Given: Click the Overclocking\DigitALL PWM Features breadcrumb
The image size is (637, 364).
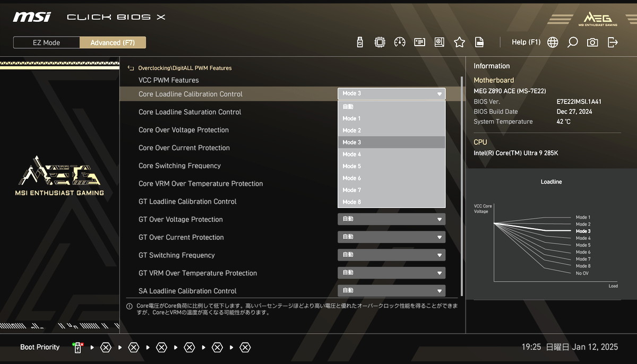Looking at the screenshot, I should click(x=185, y=68).
